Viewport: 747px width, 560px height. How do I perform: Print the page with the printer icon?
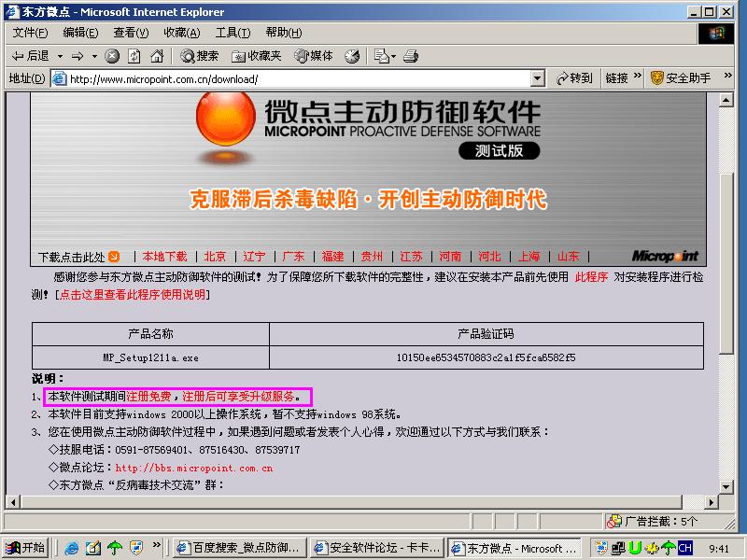pos(411,56)
